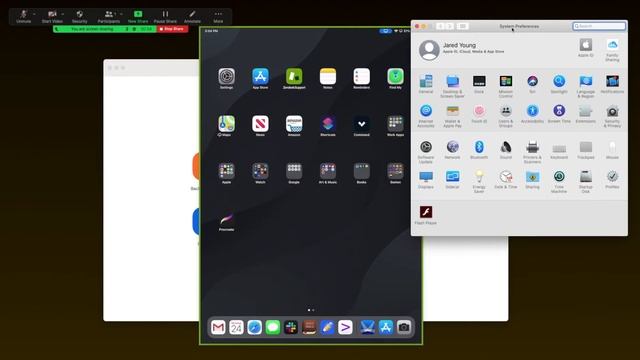
Task: Click Pause Share in Zoom toolbar
Action: tap(165, 17)
